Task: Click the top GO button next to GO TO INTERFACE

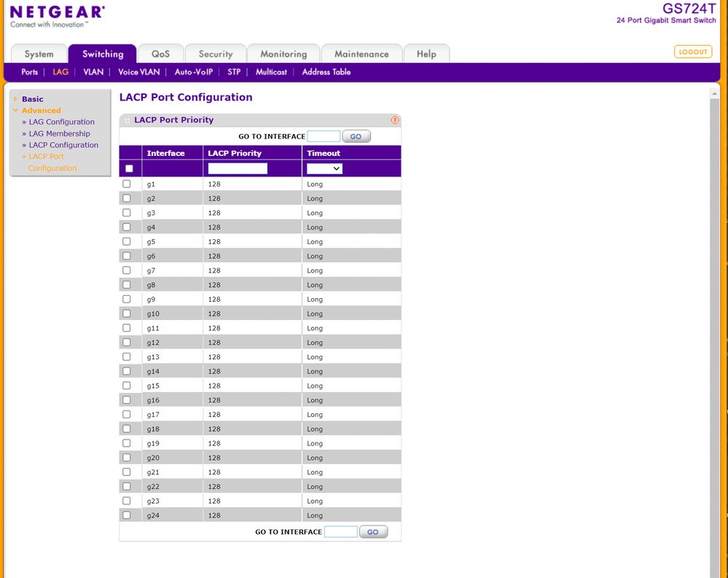Action: (x=356, y=136)
